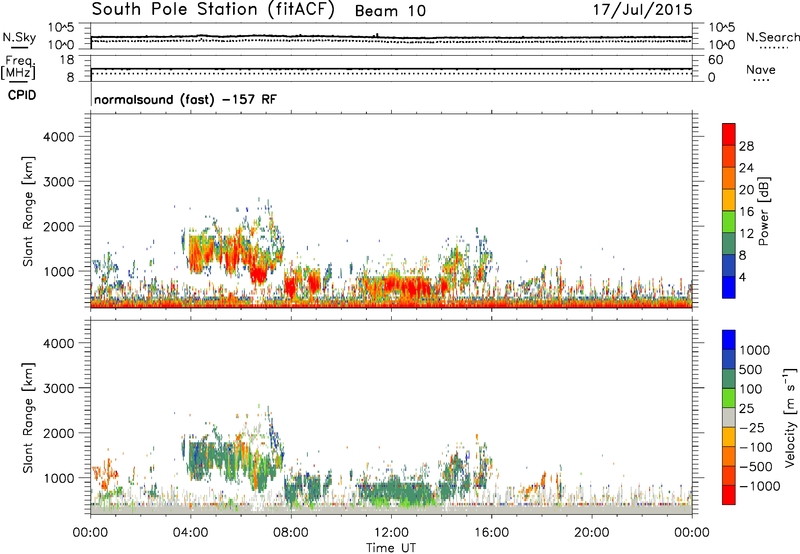
Task: Click the '60' Nave axis tick
Action: point(715,60)
